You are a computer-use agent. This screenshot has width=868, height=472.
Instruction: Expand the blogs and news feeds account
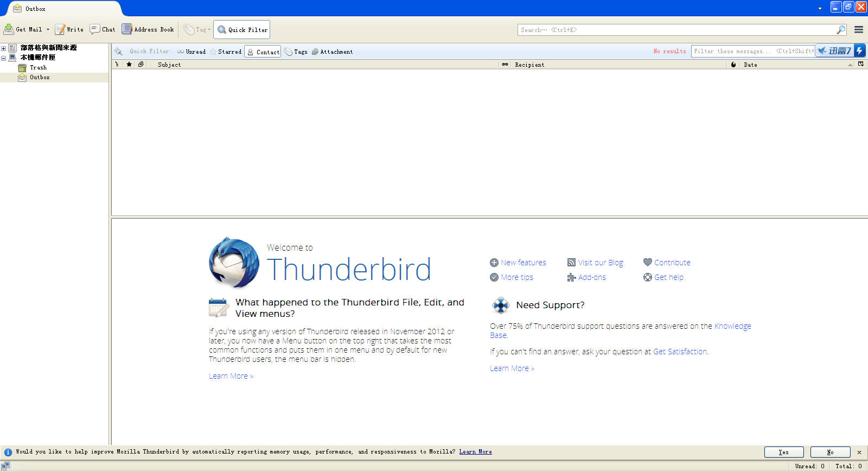click(3, 48)
